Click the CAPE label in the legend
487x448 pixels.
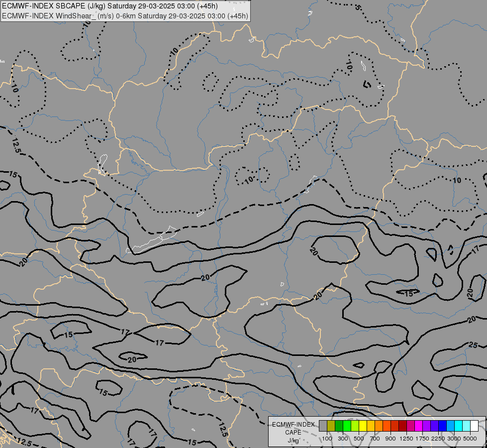tap(293, 433)
